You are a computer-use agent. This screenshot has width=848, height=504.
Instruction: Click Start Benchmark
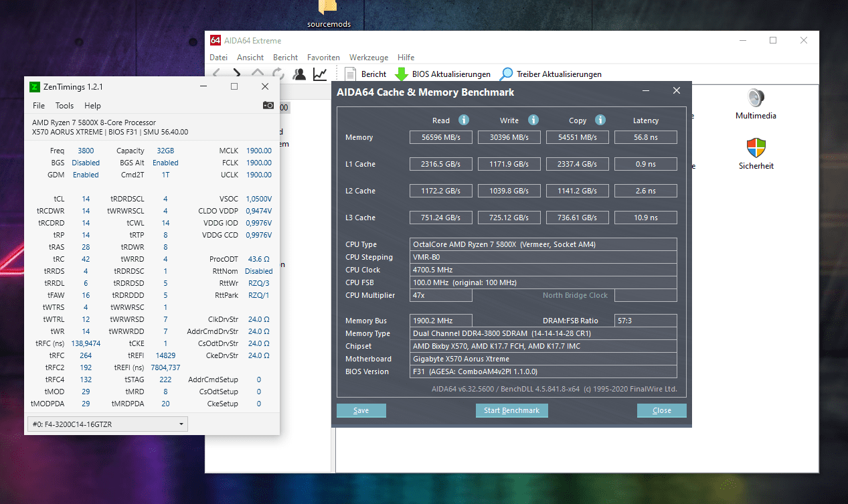(512, 410)
